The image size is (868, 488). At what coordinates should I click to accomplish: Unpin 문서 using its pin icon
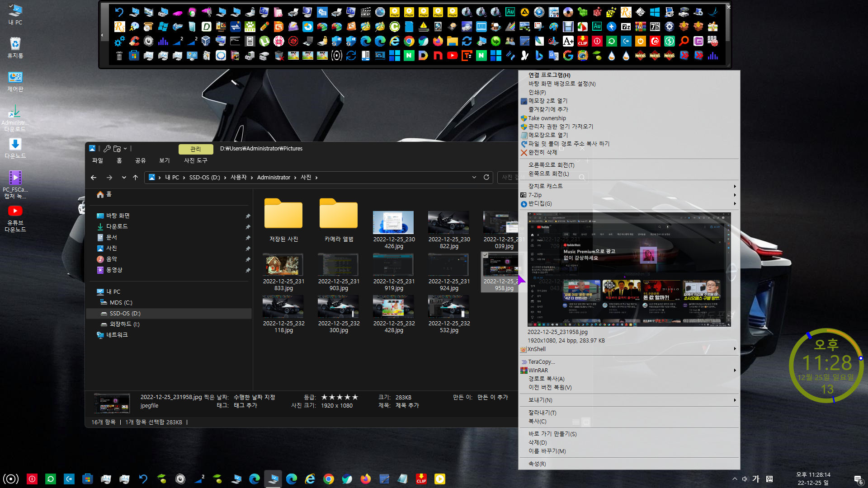(x=248, y=238)
